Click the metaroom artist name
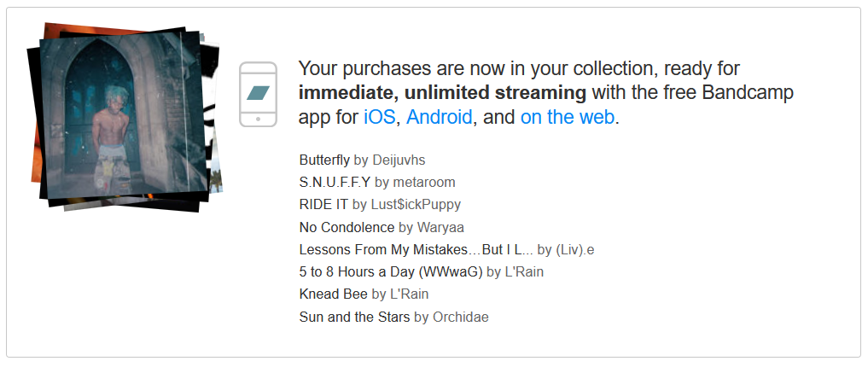868x367 pixels. pyautogui.click(x=424, y=182)
